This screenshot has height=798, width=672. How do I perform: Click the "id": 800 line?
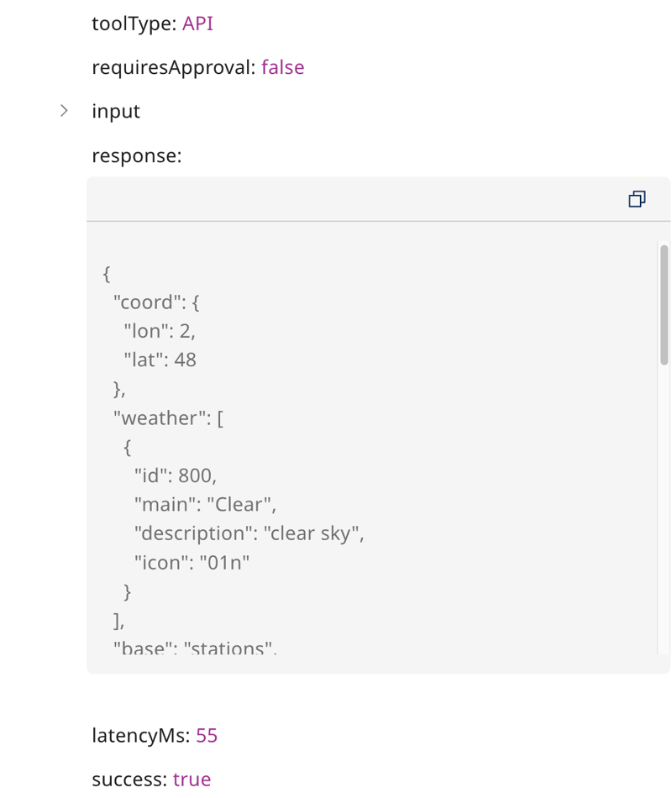(175, 475)
